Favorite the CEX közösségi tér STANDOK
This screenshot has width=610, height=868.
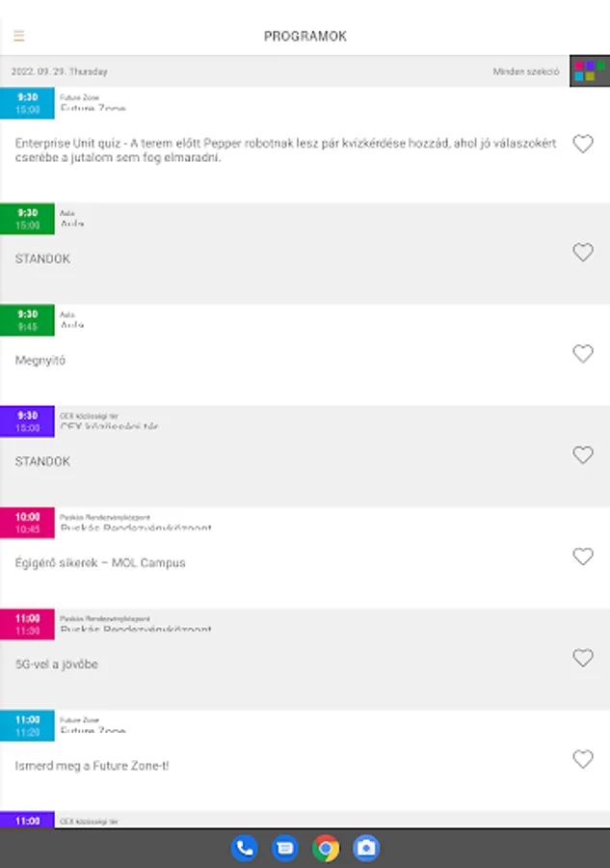(583, 455)
